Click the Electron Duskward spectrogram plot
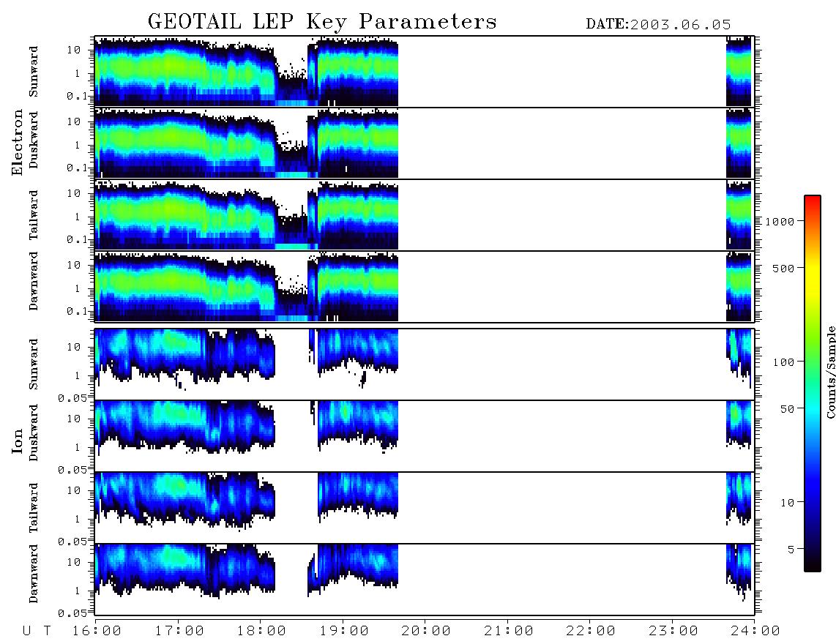 [x=425, y=143]
